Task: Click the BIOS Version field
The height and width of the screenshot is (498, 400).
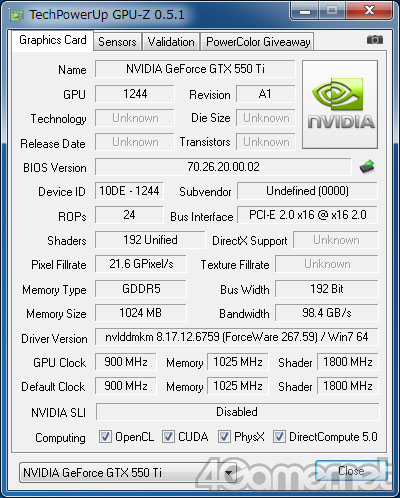Action: [x=223, y=167]
